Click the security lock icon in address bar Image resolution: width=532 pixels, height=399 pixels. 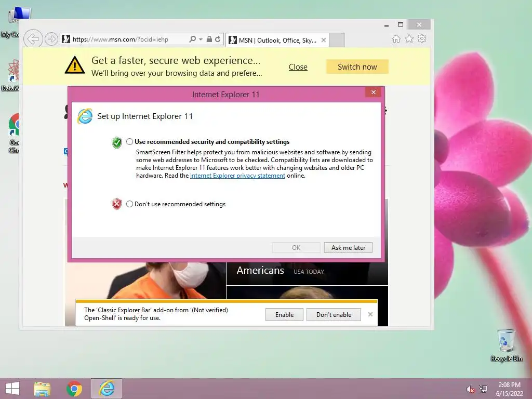(209, 39)
